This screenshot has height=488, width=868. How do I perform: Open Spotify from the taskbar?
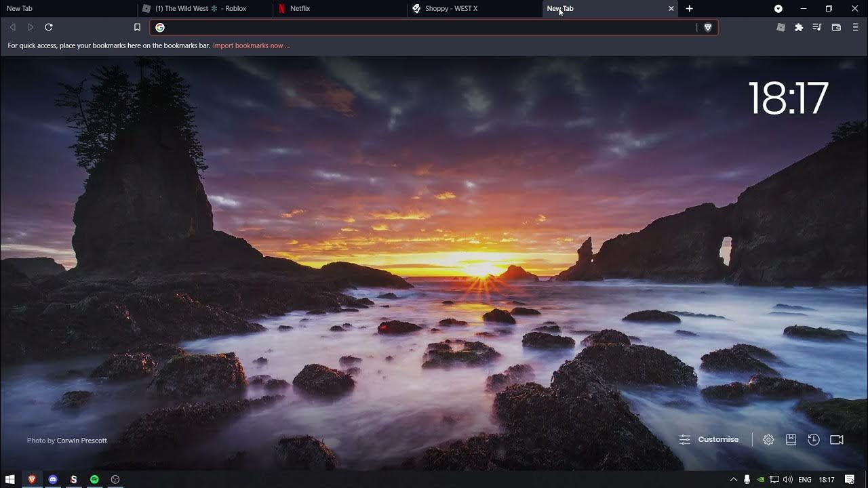click(94, 479)
